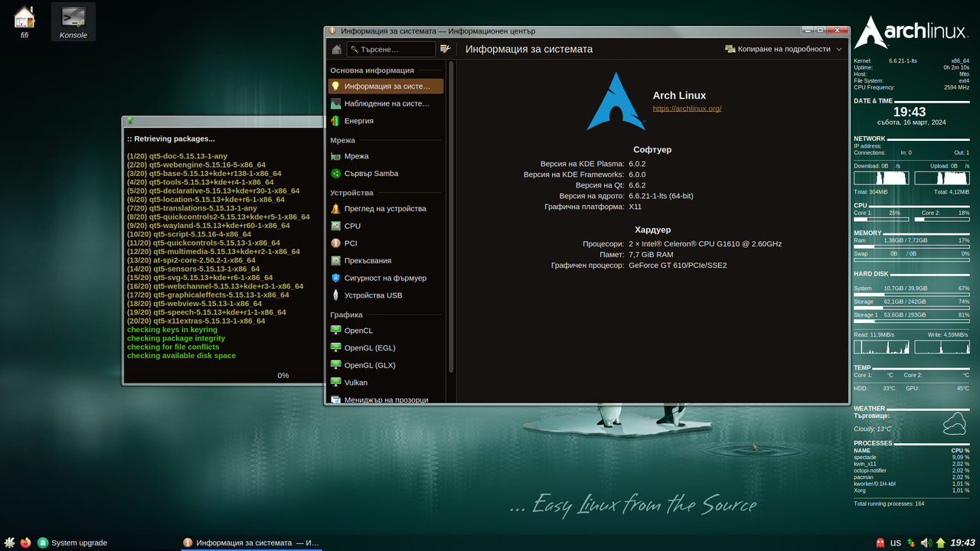Image resolution: width=980 pixels, height=551 pixels.
Task: Click the Мрежа network icon
Action: click(x=335, y=156)
